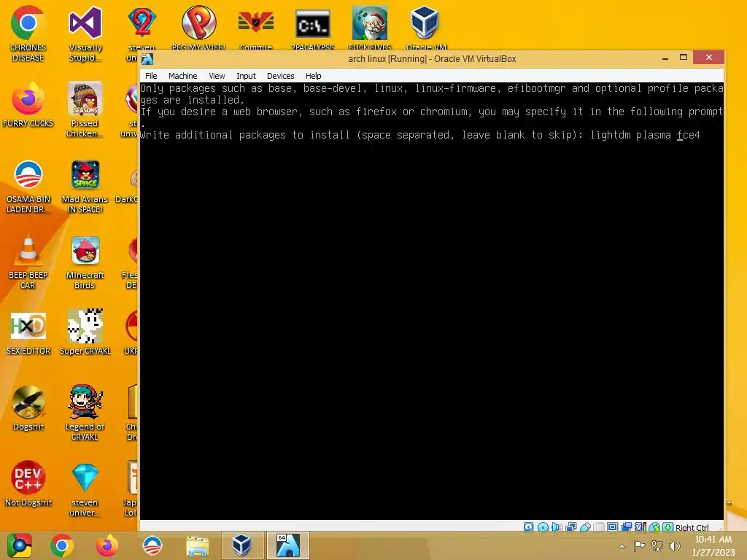Viewport: 747px width, 560px height.
Task: Open the Machine menu in VirtualBox
Action: tap(182, 76)
